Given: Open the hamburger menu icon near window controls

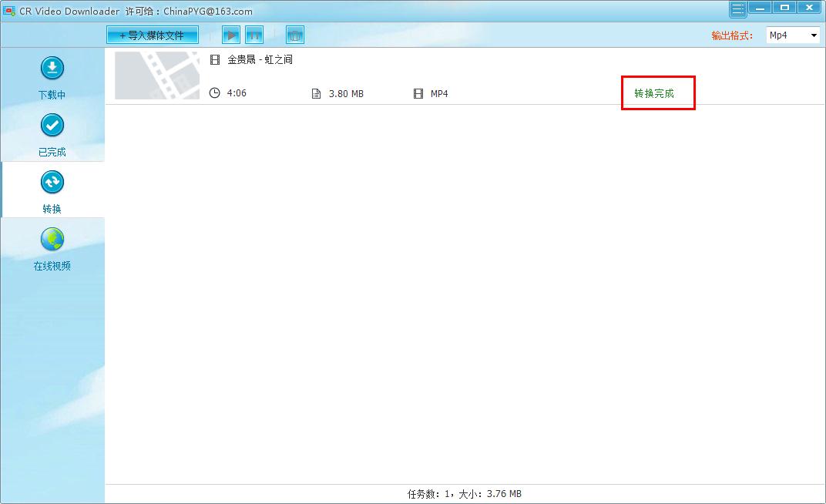Looking at the screenshot, I should 737,7.
